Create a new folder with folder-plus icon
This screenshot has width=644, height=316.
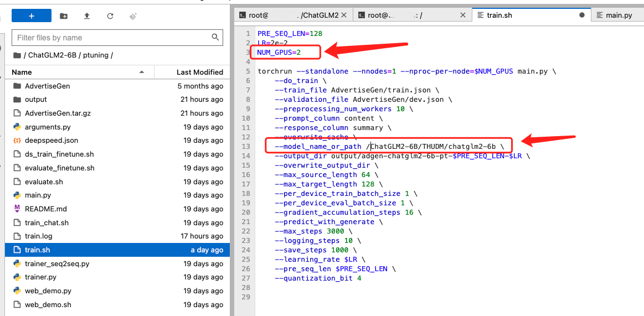coord(64,16)
